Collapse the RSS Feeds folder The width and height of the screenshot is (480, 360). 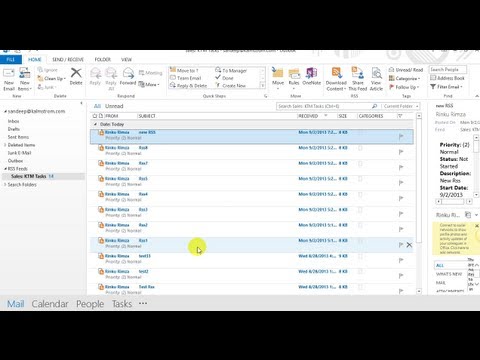click(5, 169)
